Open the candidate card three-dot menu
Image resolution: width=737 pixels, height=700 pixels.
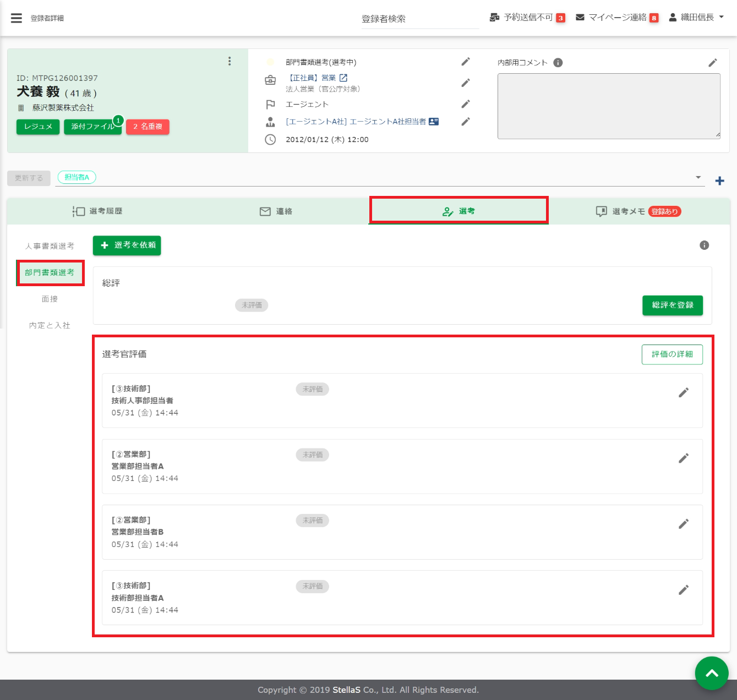pos(230,61)
